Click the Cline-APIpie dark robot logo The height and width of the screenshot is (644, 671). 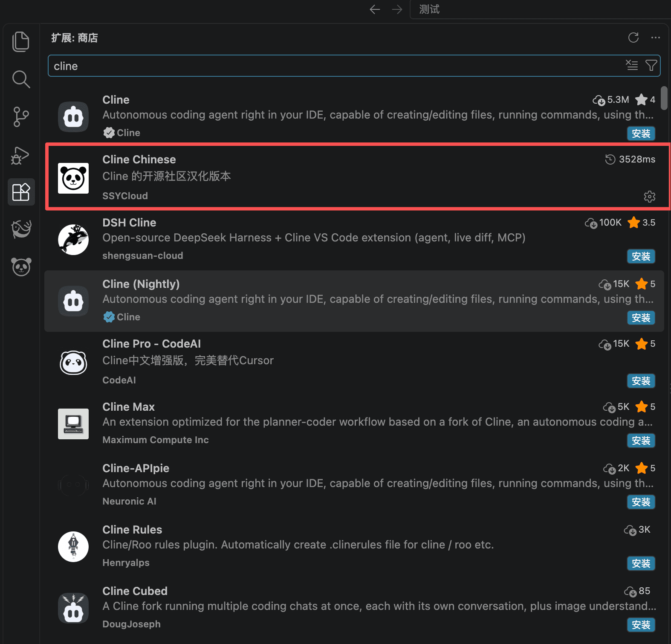73,485
